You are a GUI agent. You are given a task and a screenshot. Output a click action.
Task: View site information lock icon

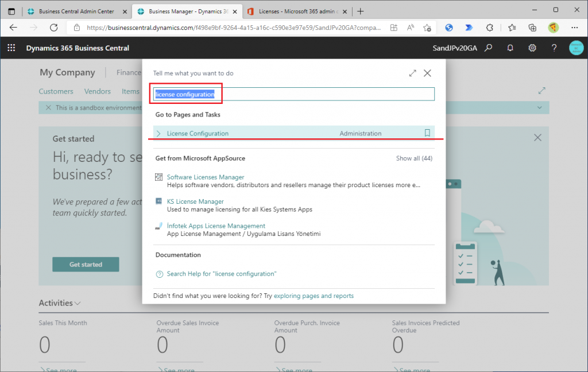[x=77, y=28]
